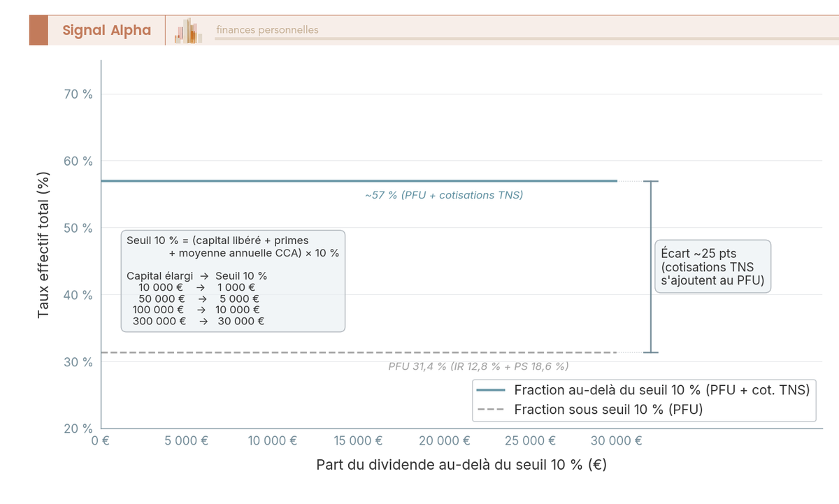The image size is (839, 504).
Task: Click the ~57 % (PFU + cotisations TNS) annotation
Action: (x=444, y=195)
